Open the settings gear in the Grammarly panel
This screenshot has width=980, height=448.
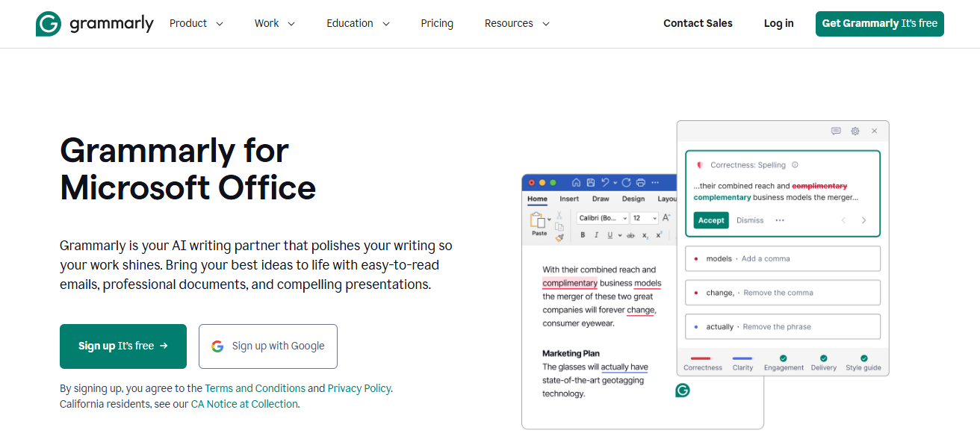855,131
